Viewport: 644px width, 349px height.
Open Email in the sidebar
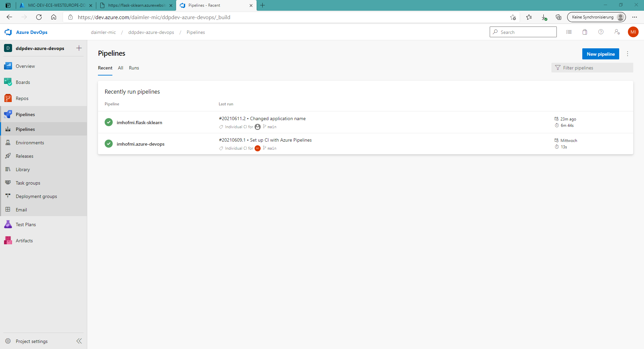[44, 210]
